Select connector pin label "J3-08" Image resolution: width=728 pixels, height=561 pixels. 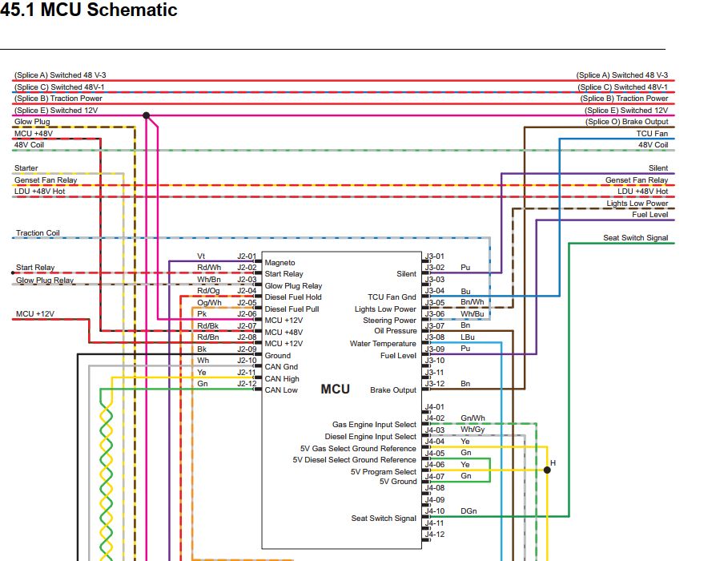435,337
